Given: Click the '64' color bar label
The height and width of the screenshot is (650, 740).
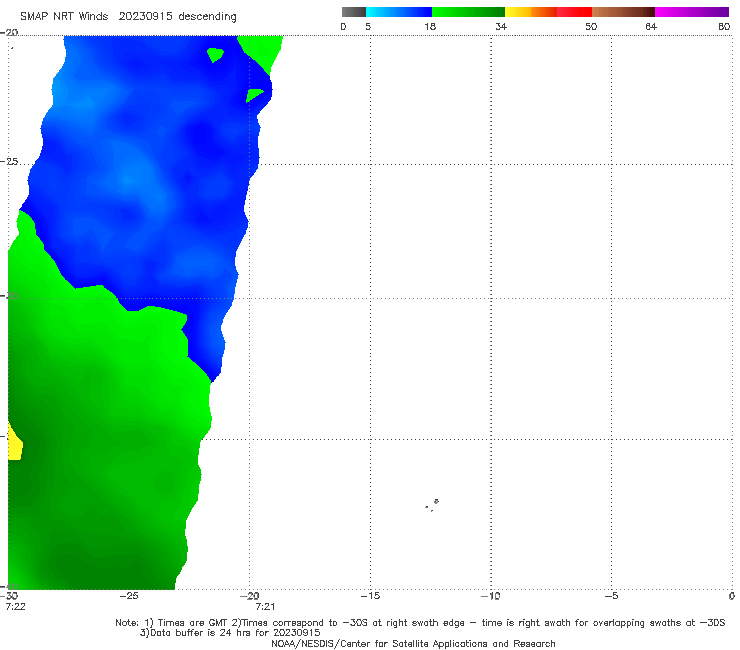Looking at the screenshot, I should [x=651, y=26].
